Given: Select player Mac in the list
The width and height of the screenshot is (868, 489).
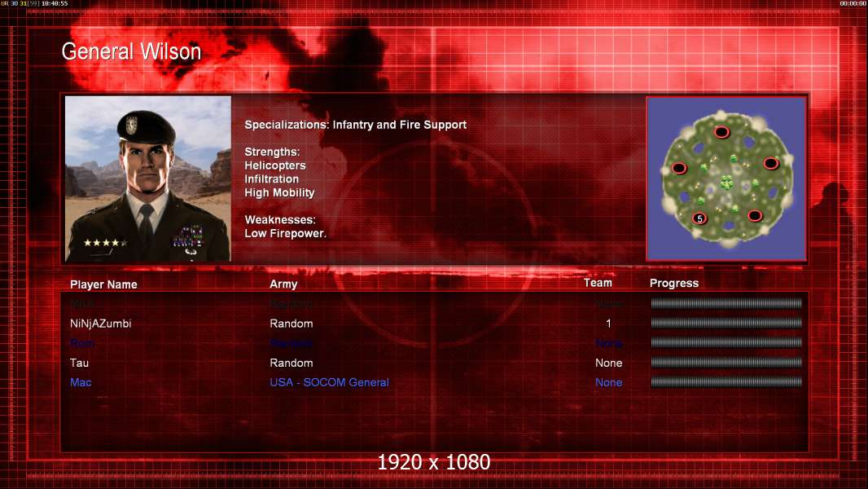Looking at the screenshot, I should pos(81,383).
